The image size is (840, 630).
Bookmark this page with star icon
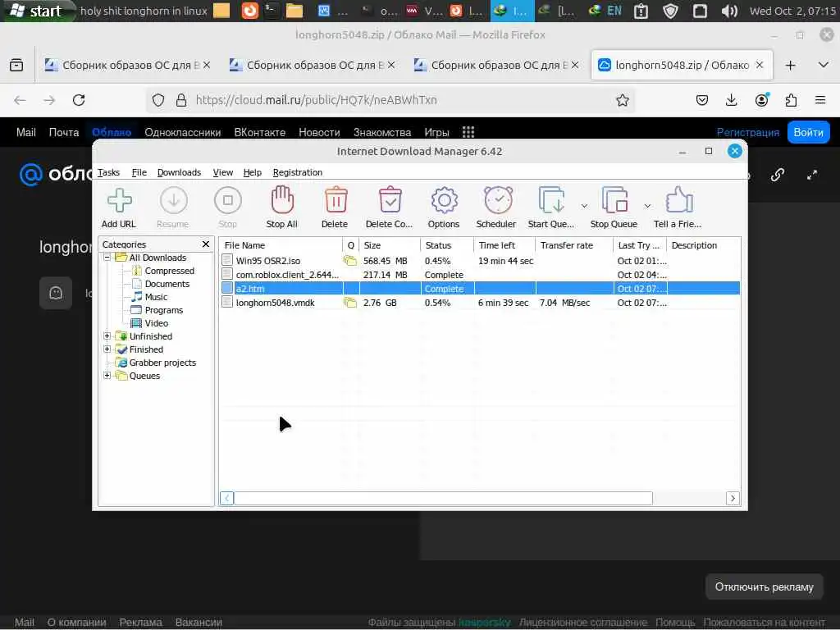click(x=622, y=100)
